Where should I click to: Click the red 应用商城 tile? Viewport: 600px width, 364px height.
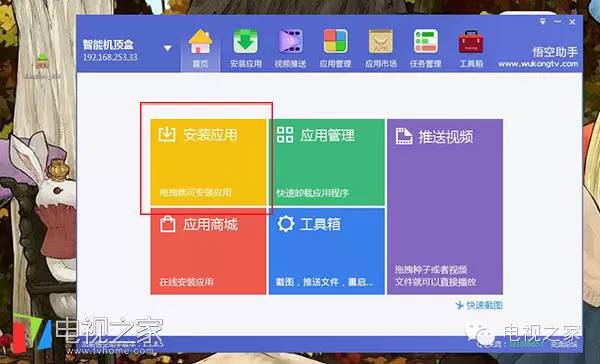coord(208,251)
